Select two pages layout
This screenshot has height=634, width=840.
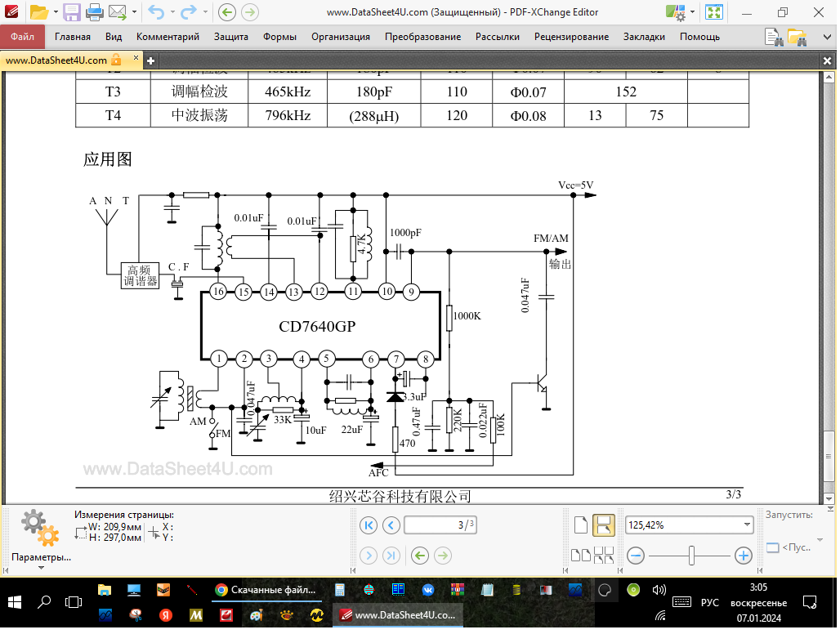point(581,556)
